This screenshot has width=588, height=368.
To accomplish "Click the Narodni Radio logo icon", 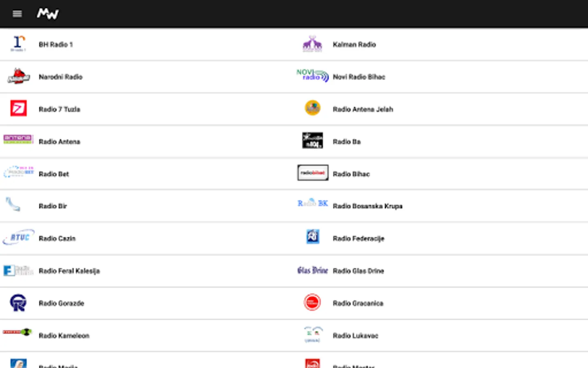I will (18, 76).
